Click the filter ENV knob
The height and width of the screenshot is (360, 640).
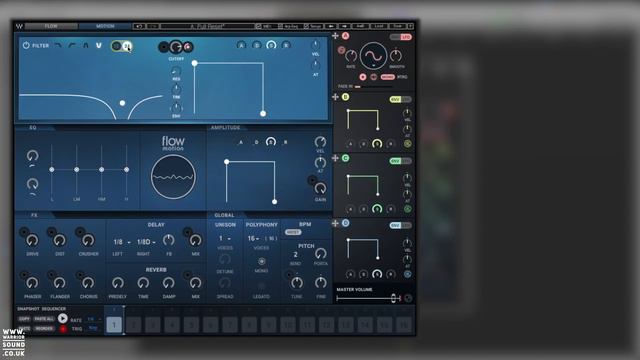coord(176,108)
